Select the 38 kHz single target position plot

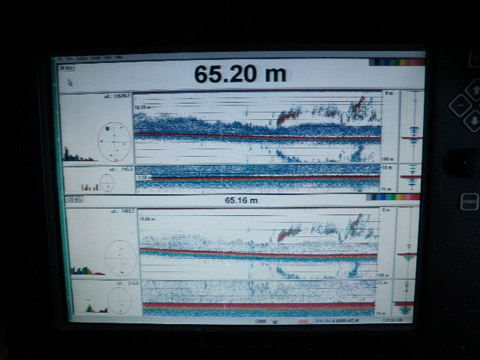click(114, 142)
